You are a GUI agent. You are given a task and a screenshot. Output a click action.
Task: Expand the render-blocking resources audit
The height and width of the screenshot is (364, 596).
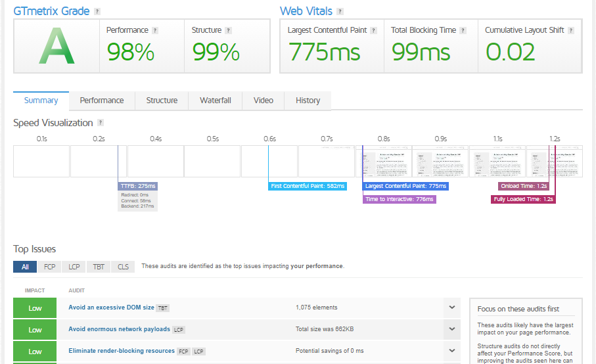coord(452,351)
